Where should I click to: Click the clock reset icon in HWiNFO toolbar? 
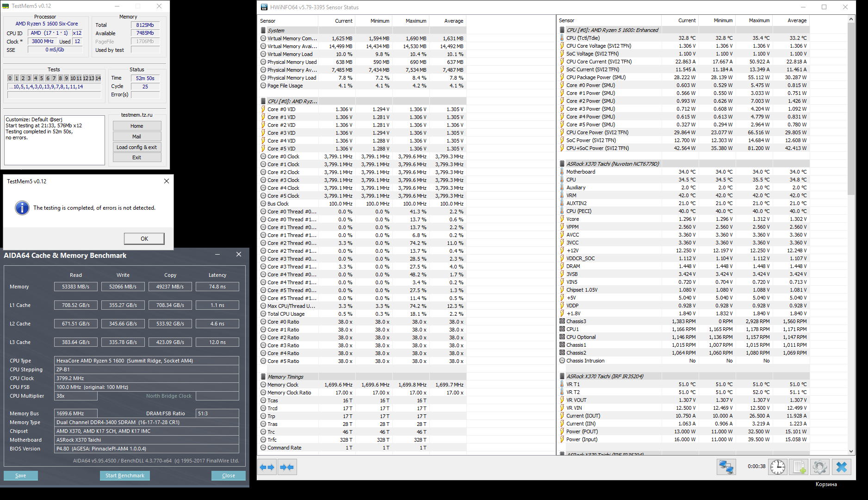pyautogui.click(x=778, y=467)
